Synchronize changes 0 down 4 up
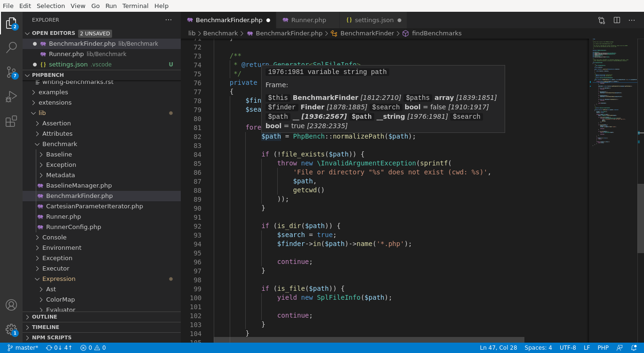Image resolution: width=644 pixels, height=353 pixels. pos(59,348)
